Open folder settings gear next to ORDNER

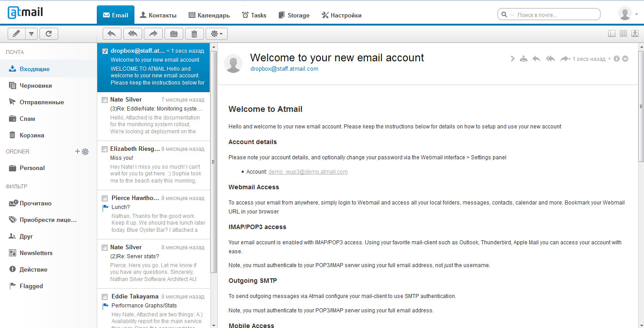(x=85, y=152)
